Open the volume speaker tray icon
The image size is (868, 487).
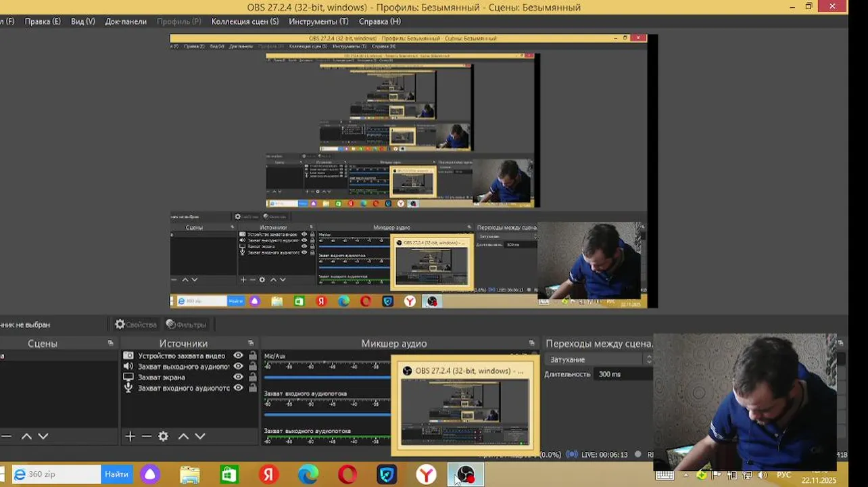762,476
